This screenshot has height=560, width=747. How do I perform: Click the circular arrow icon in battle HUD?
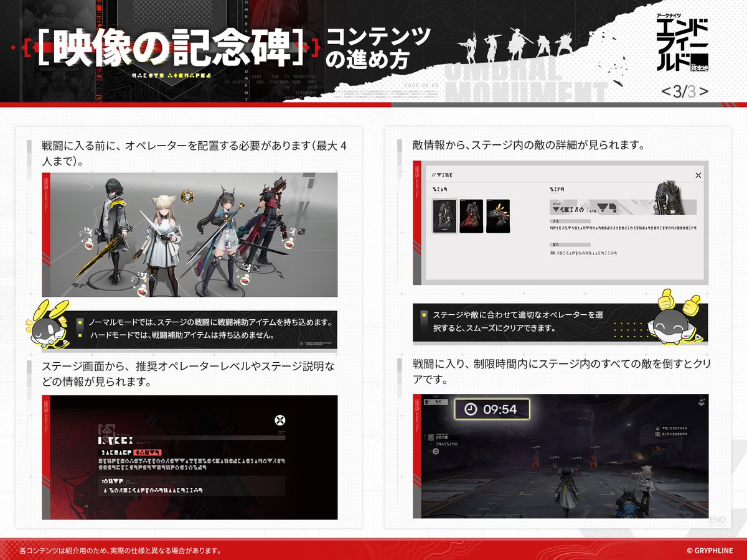tap(436, 451)
